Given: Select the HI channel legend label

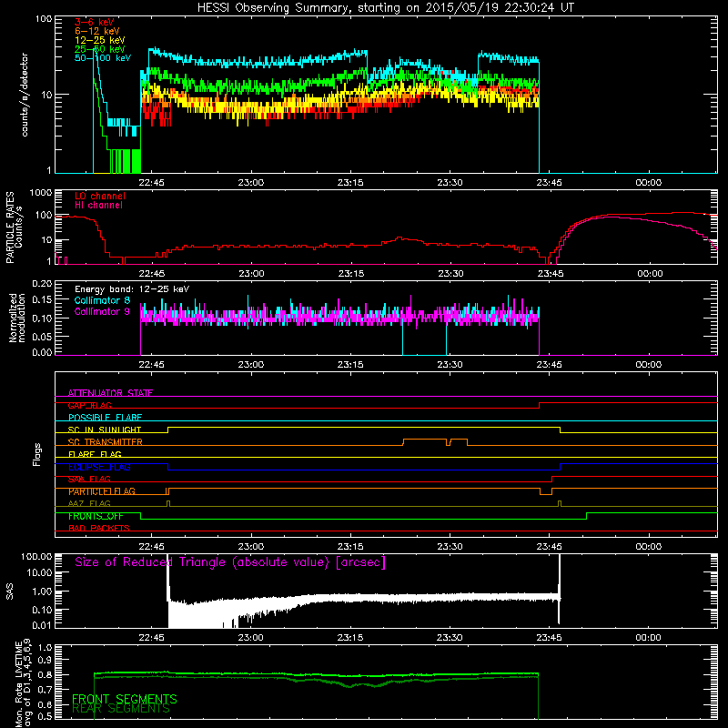Looking at the screenshot, I should coord(99,206).
